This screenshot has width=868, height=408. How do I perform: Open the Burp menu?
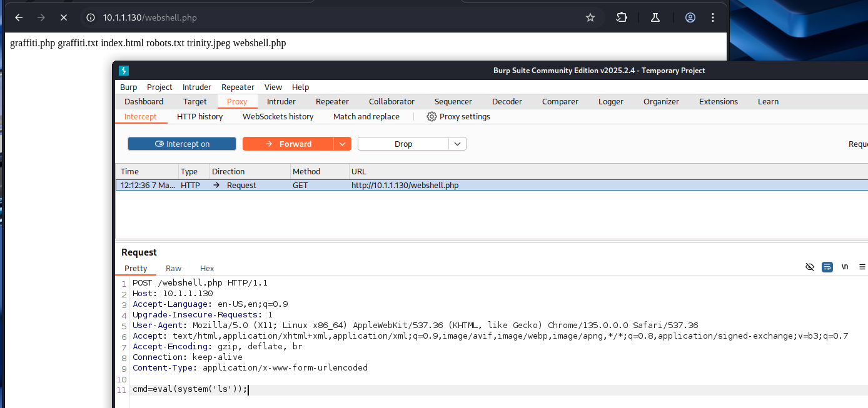coord(129,87)
